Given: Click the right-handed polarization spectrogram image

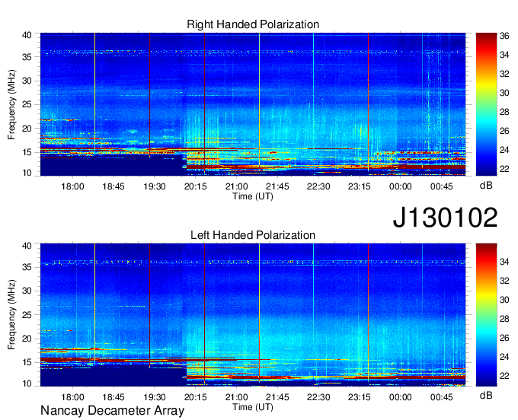Looking at the screenshot, I should coord(253,104).
